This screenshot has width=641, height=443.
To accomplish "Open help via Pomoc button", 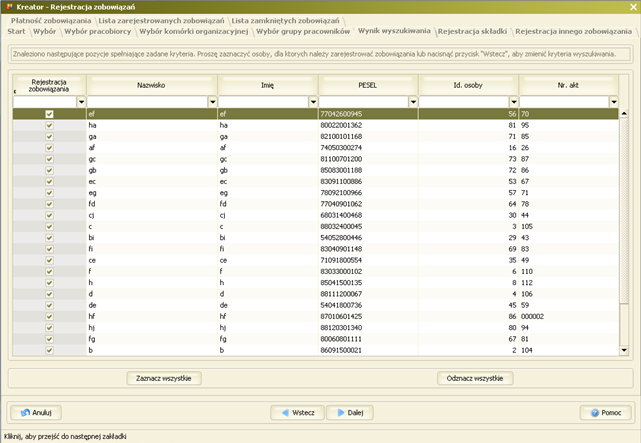I will click(605, 412).
